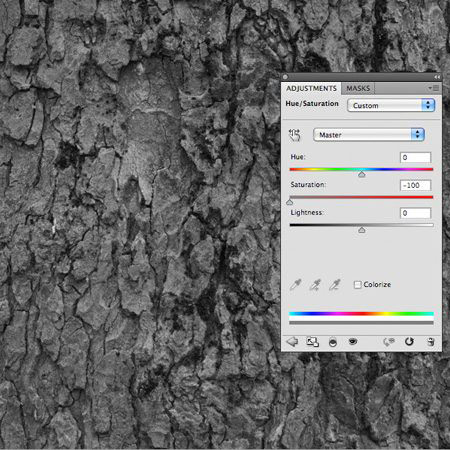Open the Adjustments panel options menu
The width and height of the screenshot is (450, 450).
click(x=434, y=88)
